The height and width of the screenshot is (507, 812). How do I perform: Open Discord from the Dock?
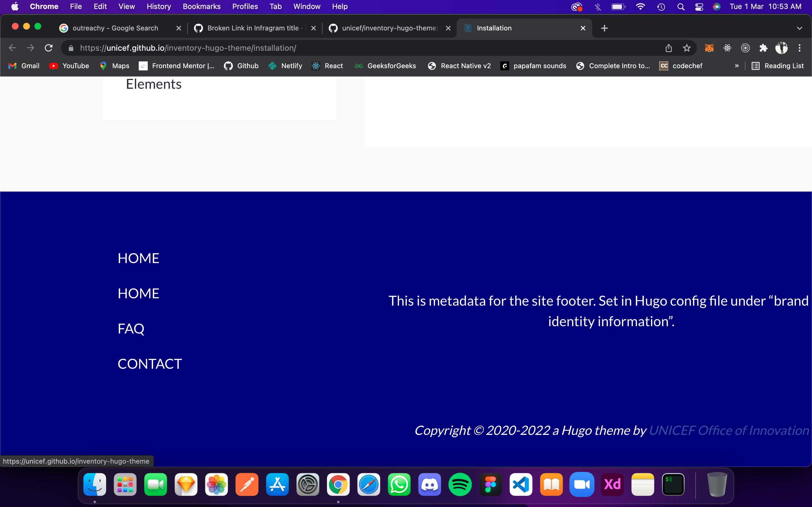click(x=430, y=484)
